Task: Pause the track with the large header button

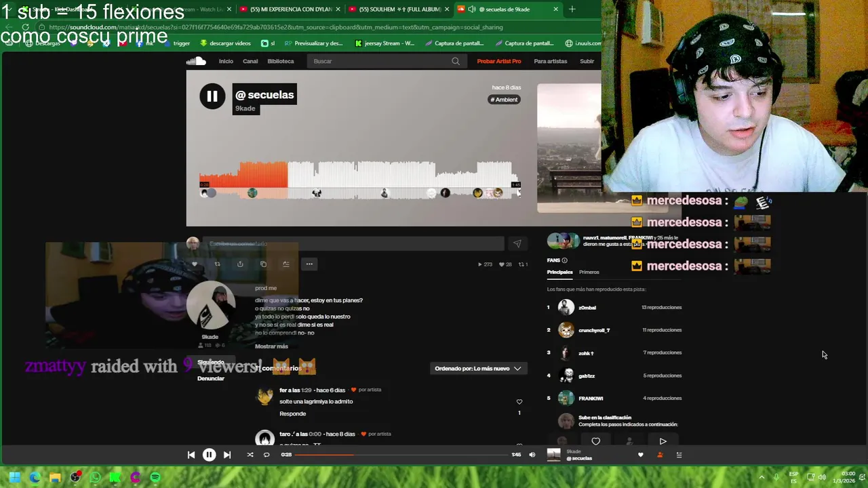Action: 212,96
